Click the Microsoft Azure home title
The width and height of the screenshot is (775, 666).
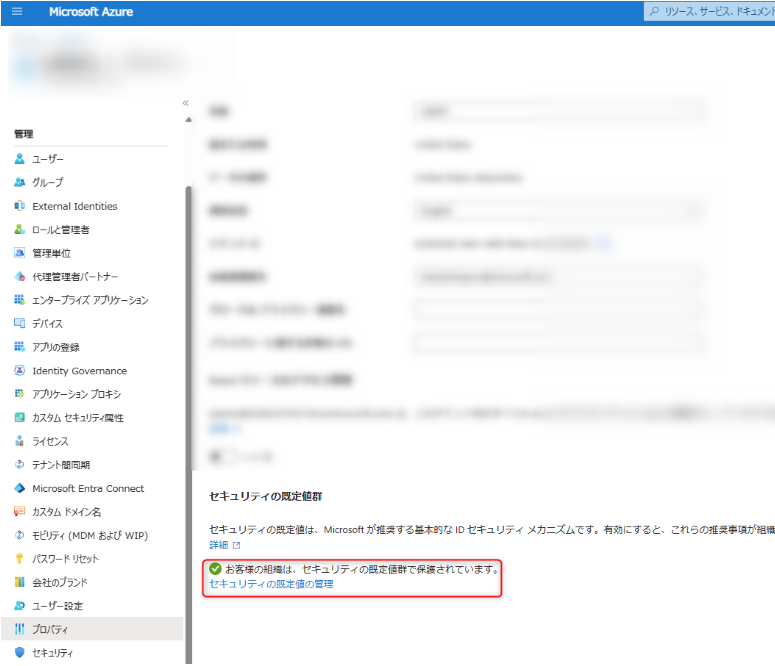(90, 12)
